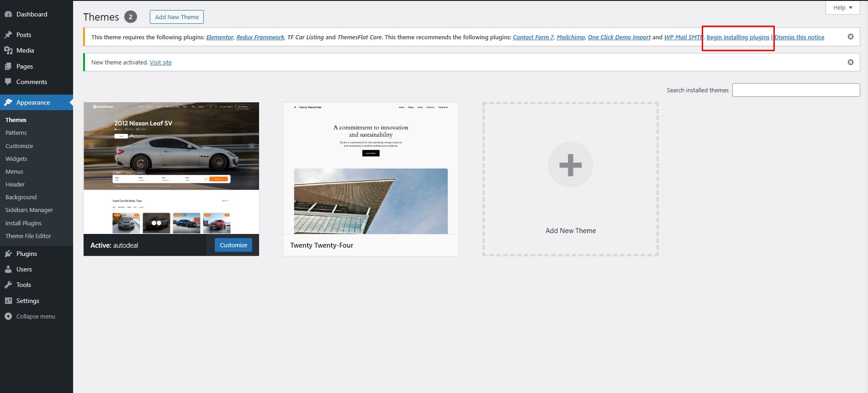Click the Add New Theme placeholder label
Screen dimensions: 868x393
click(x=571, y=231)
